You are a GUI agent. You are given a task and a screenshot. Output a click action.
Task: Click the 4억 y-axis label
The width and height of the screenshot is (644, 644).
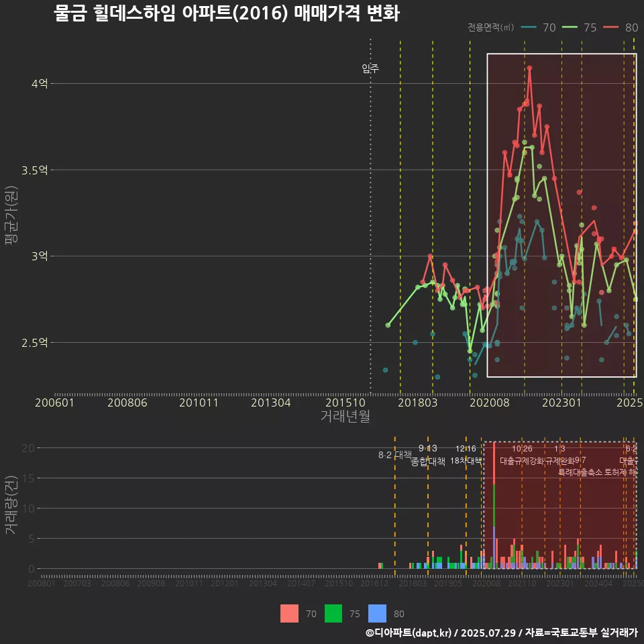click(x=40, y=84)
